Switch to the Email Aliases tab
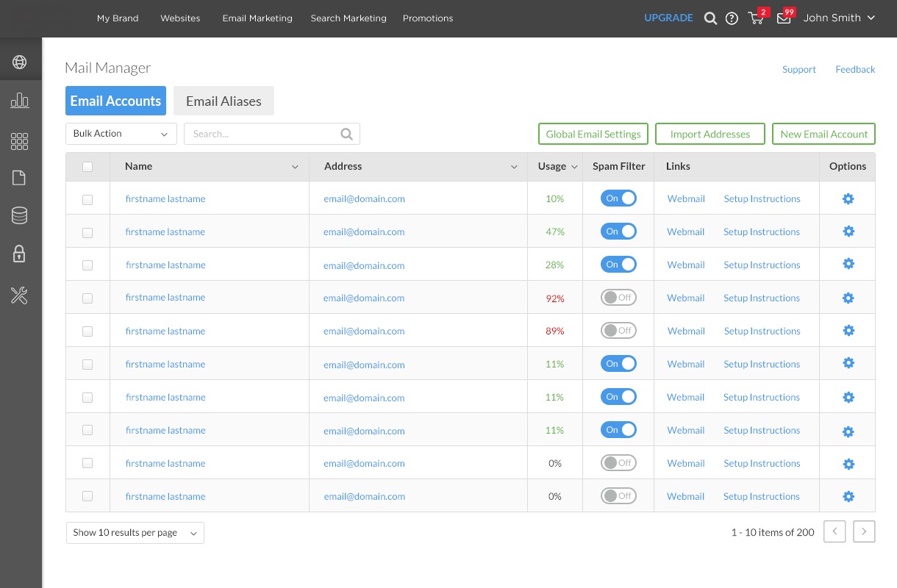The height and width of the screenshot is (588, 897). pos(224,101)
